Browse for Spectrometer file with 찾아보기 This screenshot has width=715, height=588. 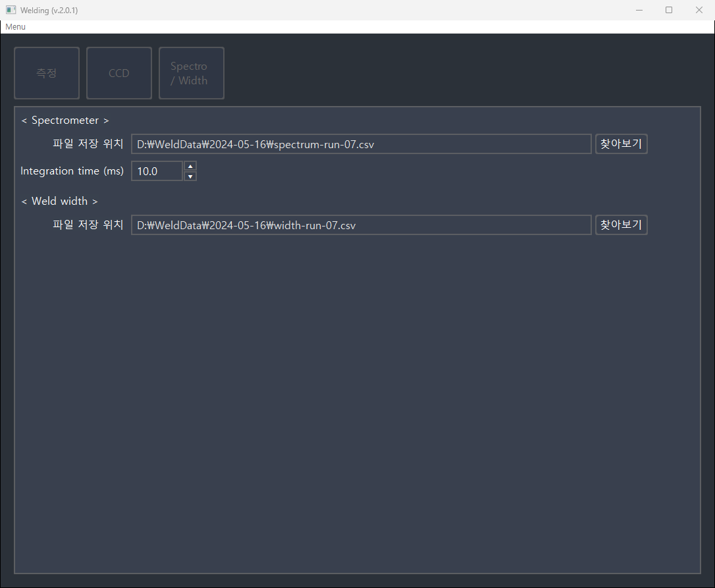tap(621, 144)
